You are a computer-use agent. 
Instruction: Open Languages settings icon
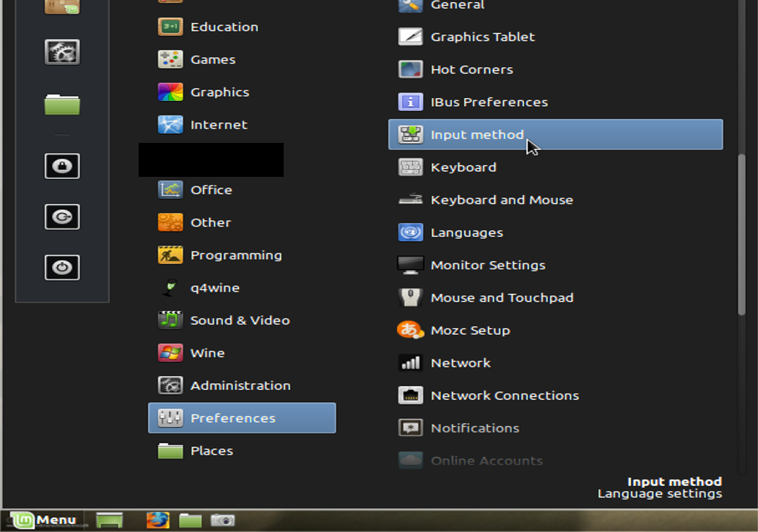pos(411,232)
